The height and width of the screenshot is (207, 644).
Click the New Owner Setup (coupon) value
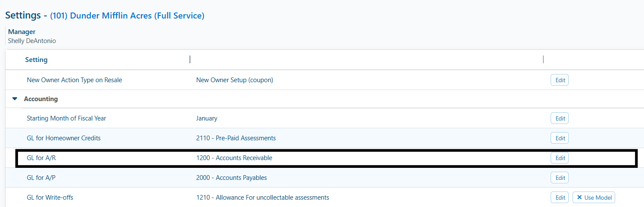(234, 80)
